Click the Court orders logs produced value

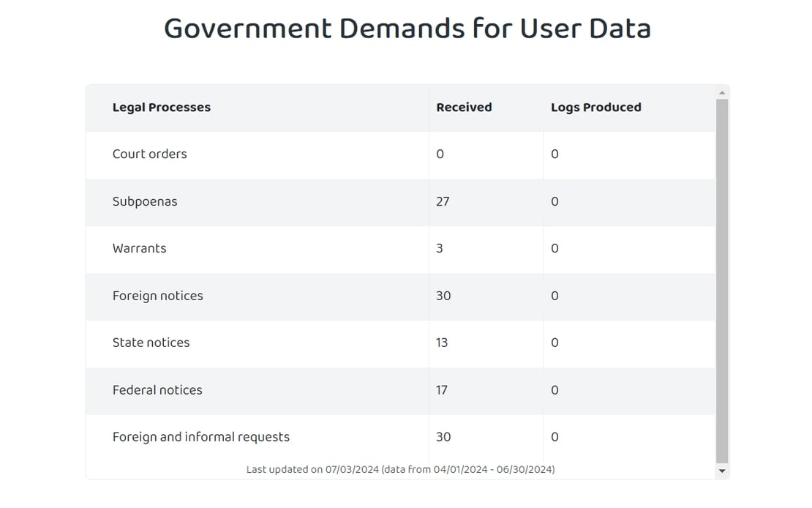click(555, 154)
